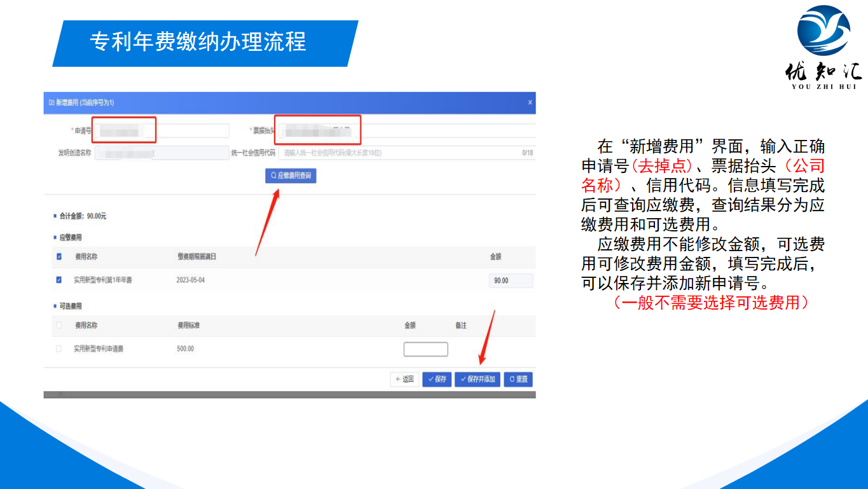
Task: Click the 返回 back button
Action: 404,379
